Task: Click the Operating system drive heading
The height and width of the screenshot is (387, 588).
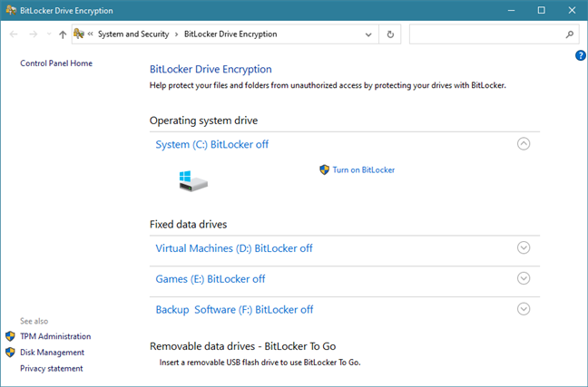Action: click(x=203, y=121)
